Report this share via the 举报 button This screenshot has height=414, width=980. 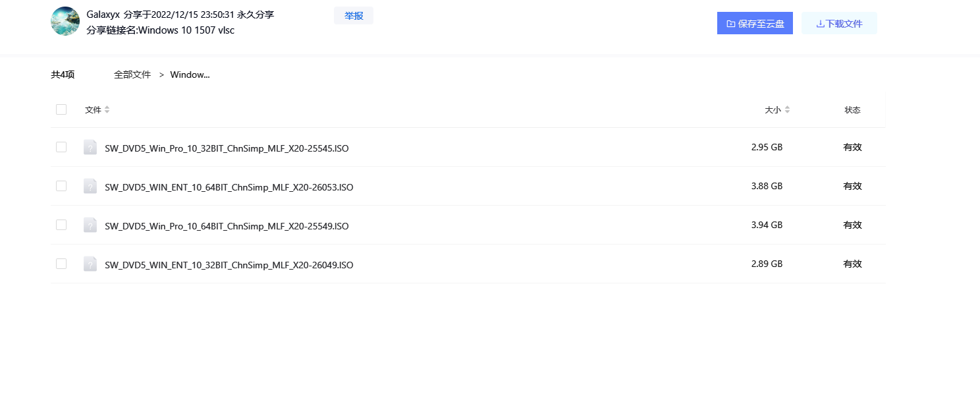tap(353, 15)
